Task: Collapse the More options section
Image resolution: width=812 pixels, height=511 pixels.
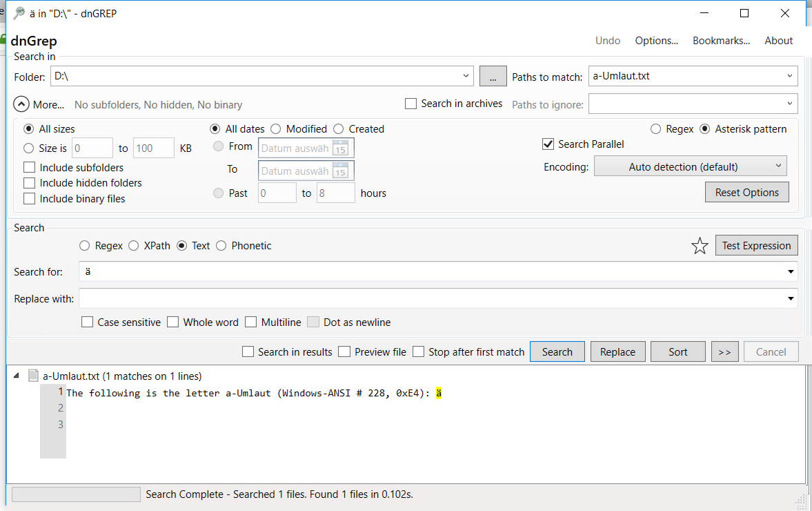Action: 21,104
